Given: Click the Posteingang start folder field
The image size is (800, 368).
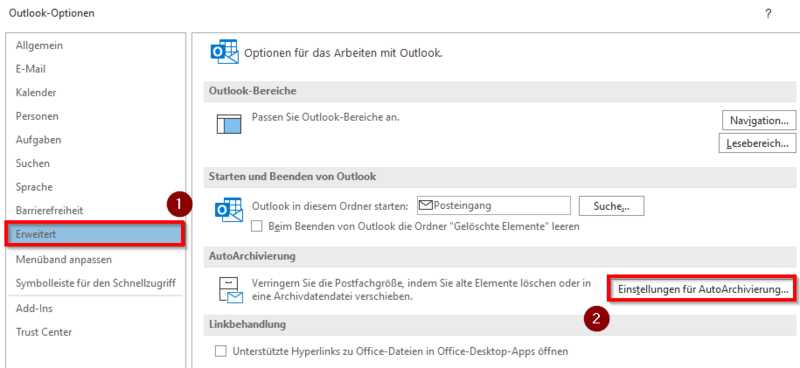Looking at the screenshot, I should [x=493, y=206].
